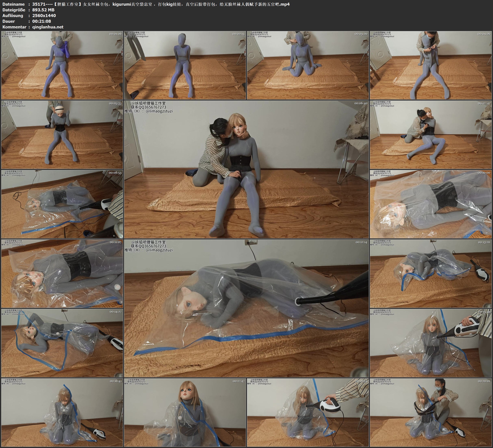Screen dimensions: 493x448
Task: Select the thumbnail at 00:05:33
Action: (x=62, y=134)
